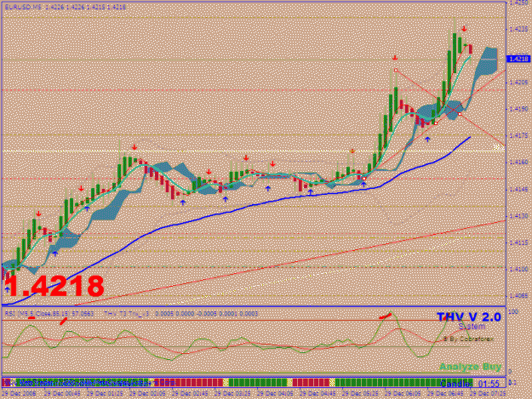This screenshot has height=399, width=532.
Task: Click the 29 Dec 03:25 time label
Action: [x=232, y=394]
